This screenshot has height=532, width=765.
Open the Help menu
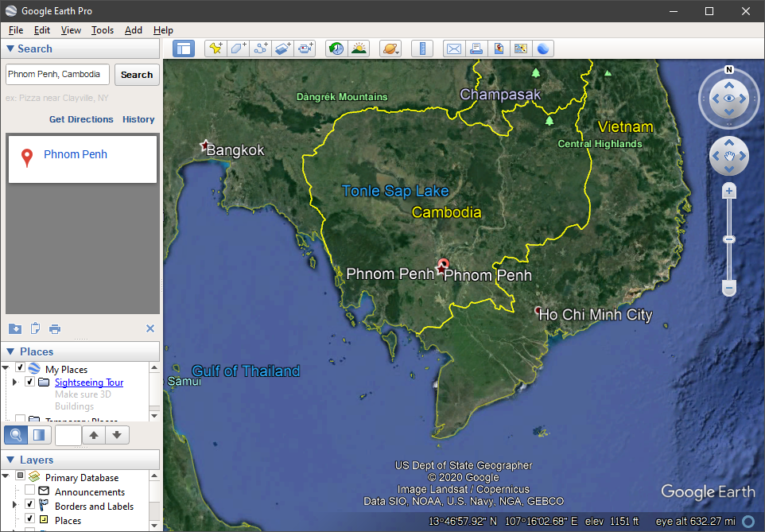pyautogui.click(x=163, y=30)
